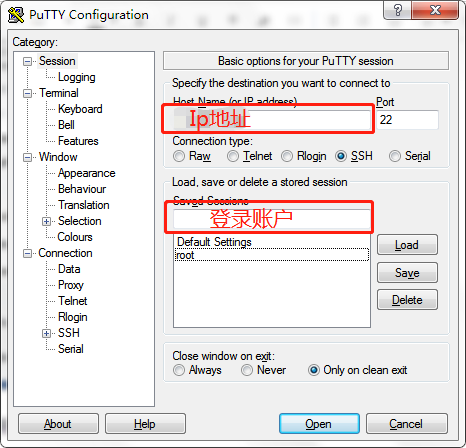Collapse the Terminal tree node
This screenshot has height=448, width=466.
point(27,93)
